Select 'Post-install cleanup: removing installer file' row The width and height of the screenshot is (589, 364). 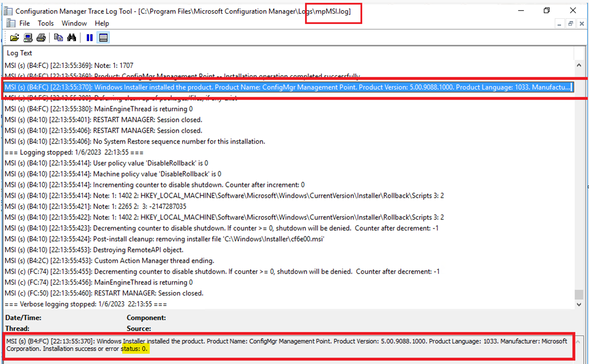[289, 239]
